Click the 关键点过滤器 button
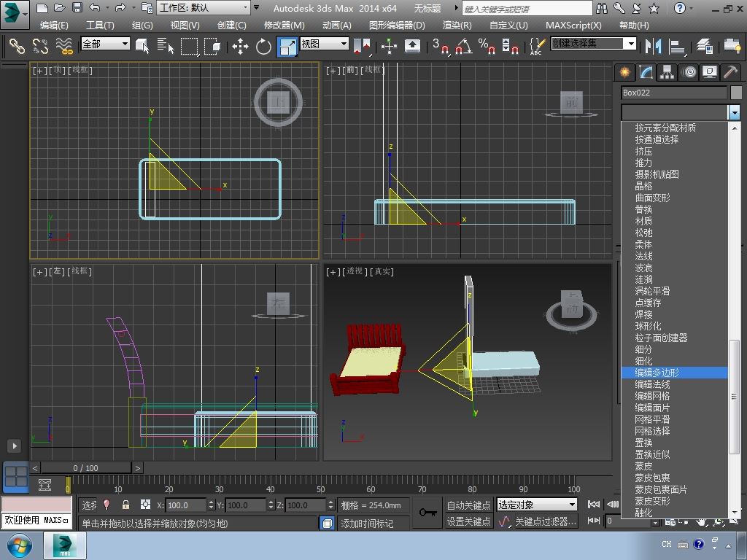This screenshot has width=747, height=560. click(546, 521)
